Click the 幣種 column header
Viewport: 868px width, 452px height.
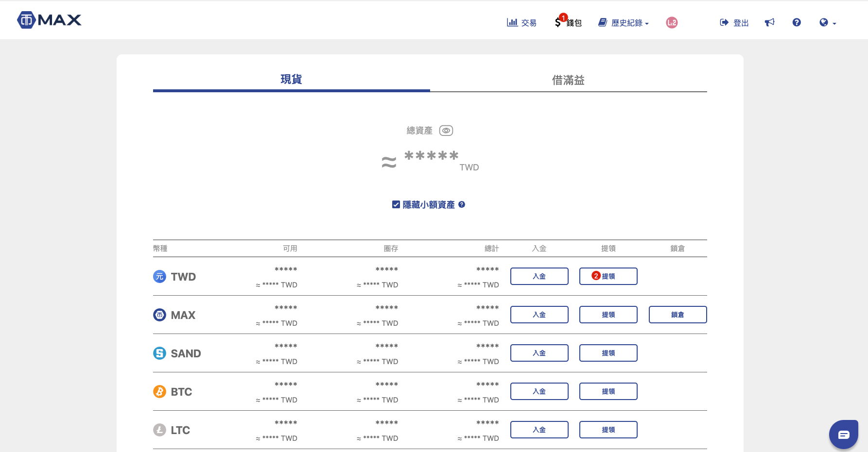click(x=160, y=248)
